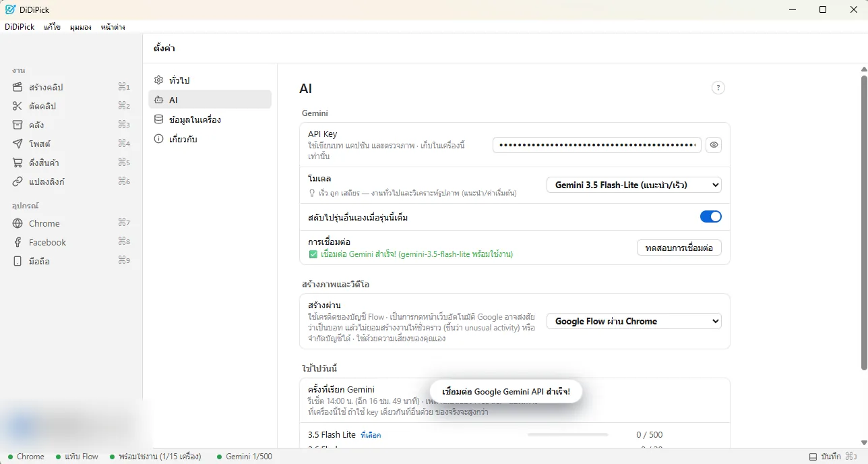
Task: Open the แก้ไข menu
Action: tap(53, 27)
